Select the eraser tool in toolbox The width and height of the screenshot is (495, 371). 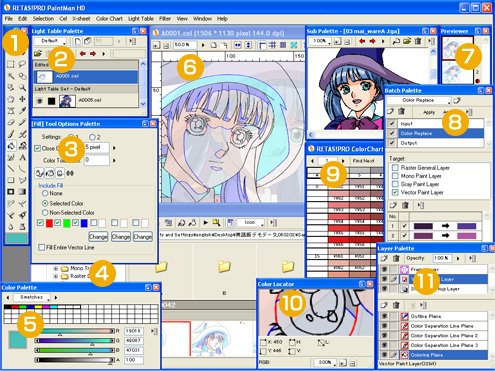[x=11, y=123]
